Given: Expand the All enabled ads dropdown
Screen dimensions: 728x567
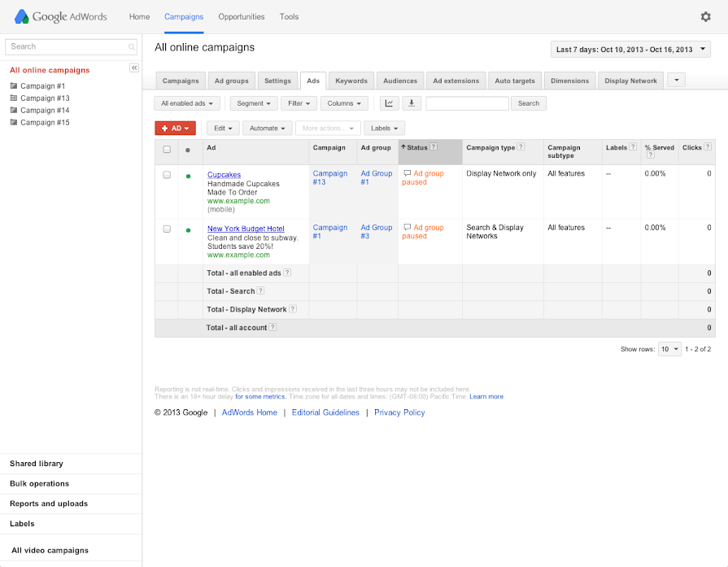Looking at the screenshot, I should [189, 103].
